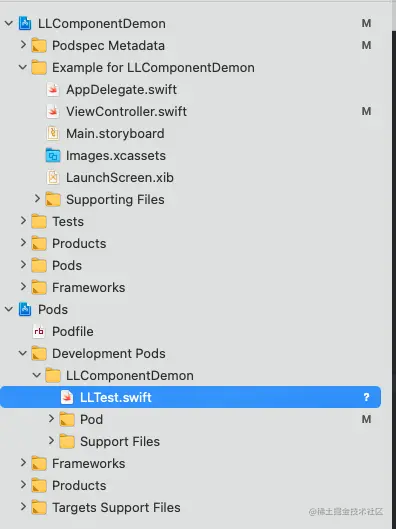Image resolution: width=396 pixels, height=529 pixels.
Task: Click the LaunchScreen.xib file icon
Action: pyautogui.click(x=53, y=177)
